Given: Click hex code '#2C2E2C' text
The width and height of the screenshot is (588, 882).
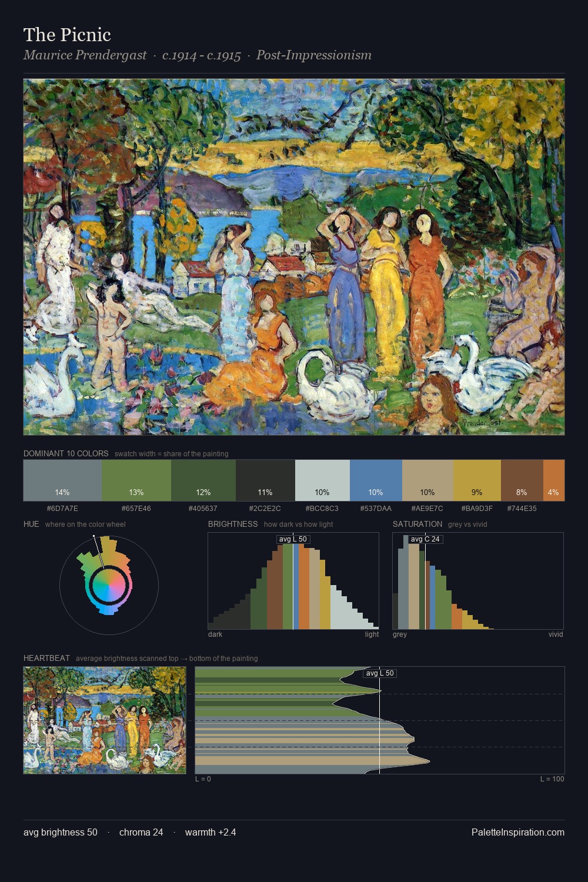Looking at the screenshot, I should click(265, 509).
